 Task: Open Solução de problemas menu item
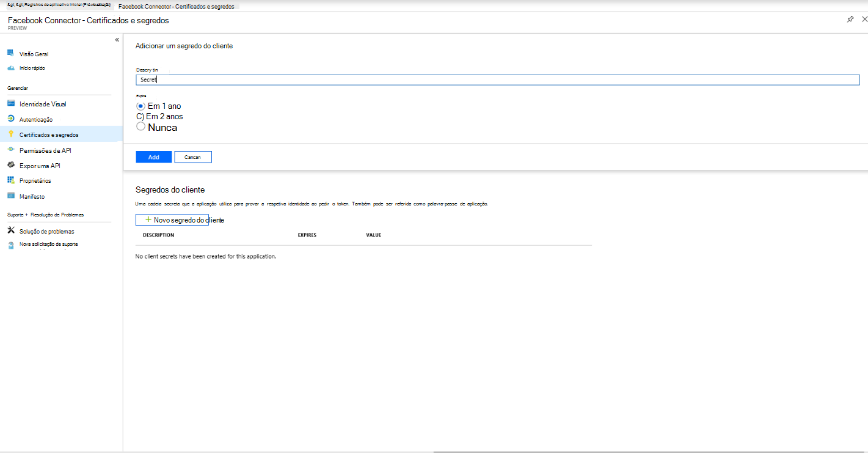(x=47, y=232)
